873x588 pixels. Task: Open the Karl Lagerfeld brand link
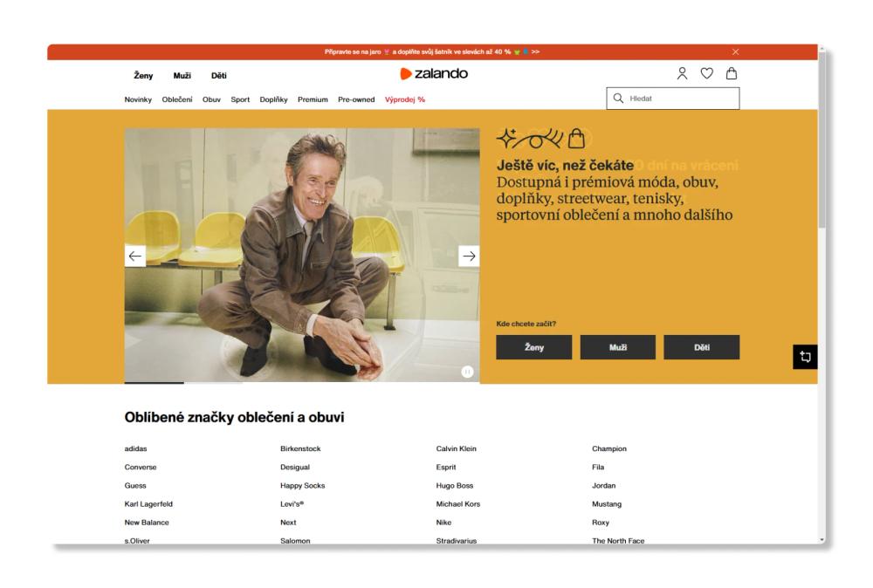point(148,504)
